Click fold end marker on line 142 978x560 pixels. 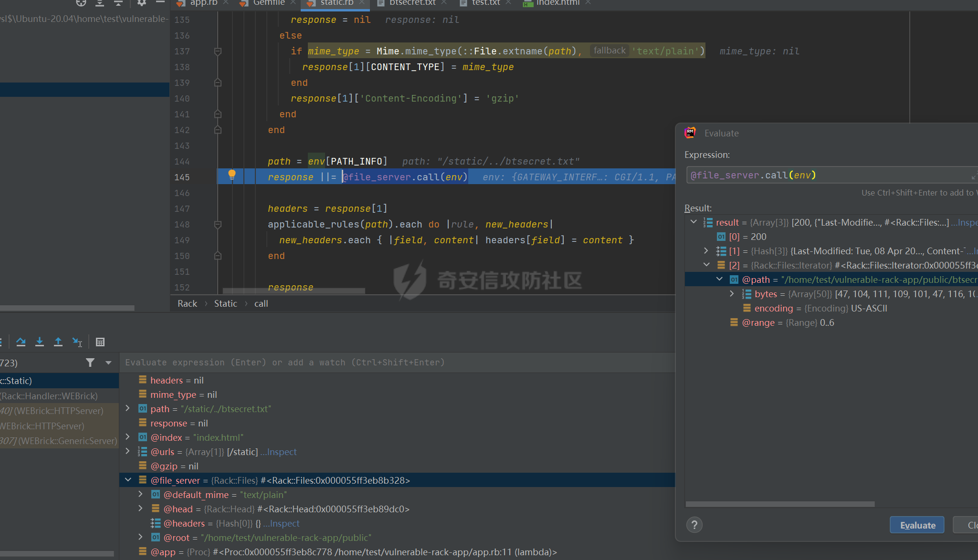(218, 130)
